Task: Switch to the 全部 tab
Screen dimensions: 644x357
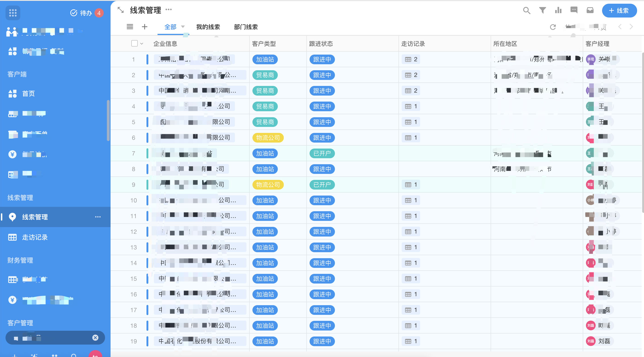Action: pos(170,27)
